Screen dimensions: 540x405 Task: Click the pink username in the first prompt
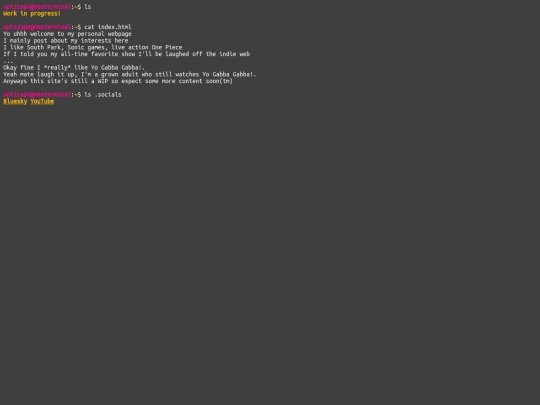coord(37,7)
